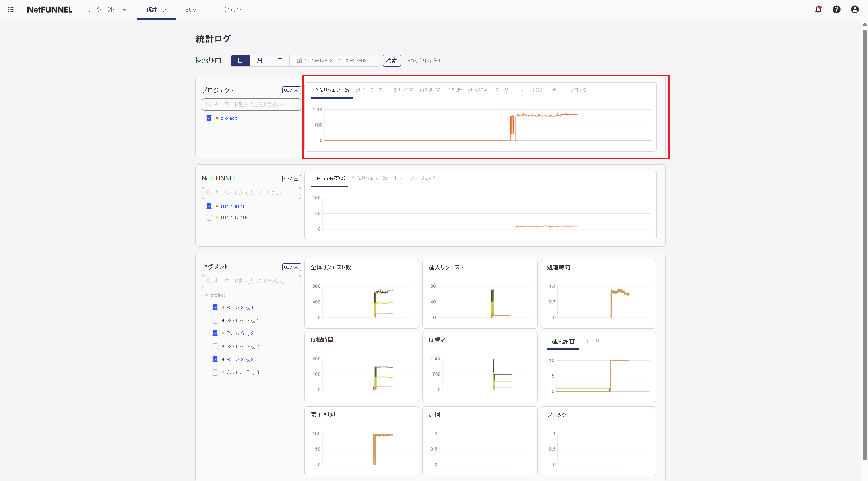Open the notifications bell
This screenshot has height=481, width=868.
click(818, 9)
